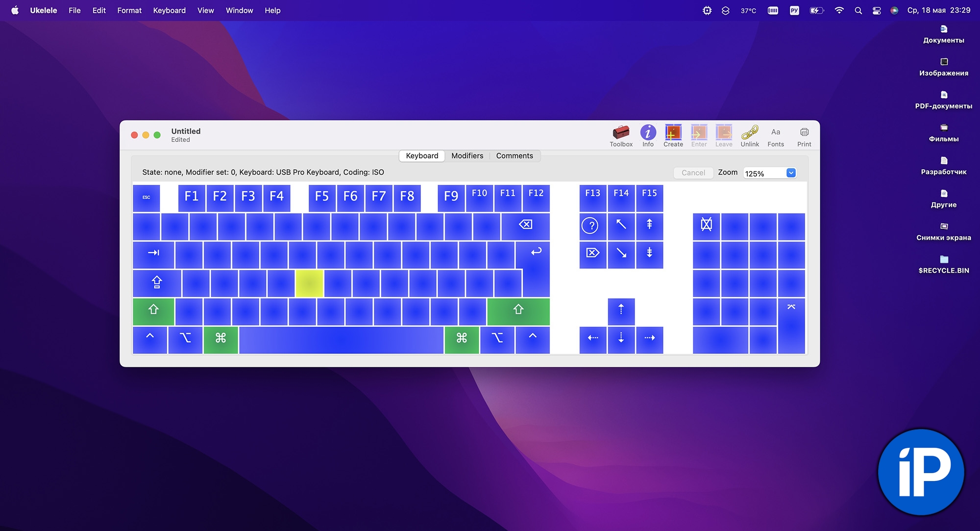Toggle the left green Shift key
The height and width of the screenshot is (531, 980).
click(153, 310)
